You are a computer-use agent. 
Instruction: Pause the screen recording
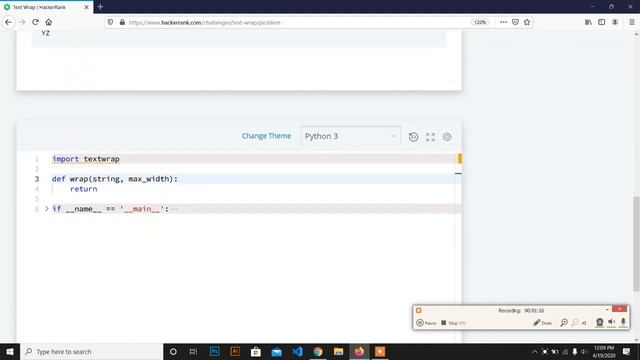click(426, 322)
